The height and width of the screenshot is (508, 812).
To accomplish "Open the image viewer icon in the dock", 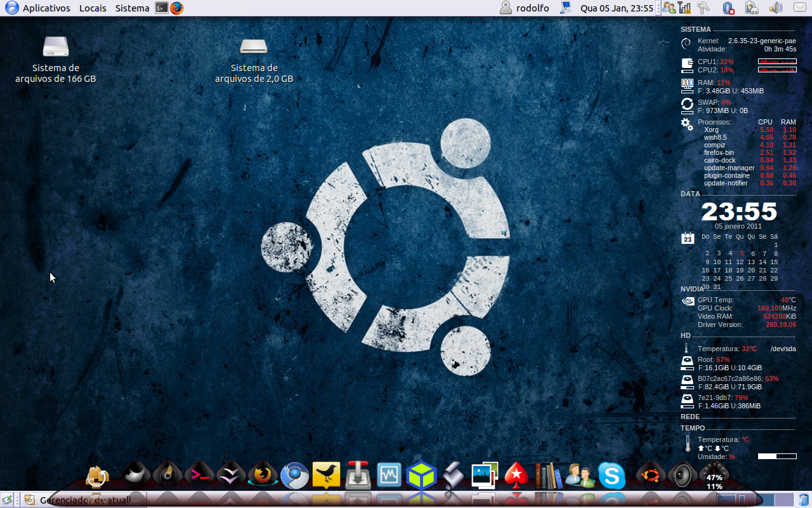I will 483,476.
